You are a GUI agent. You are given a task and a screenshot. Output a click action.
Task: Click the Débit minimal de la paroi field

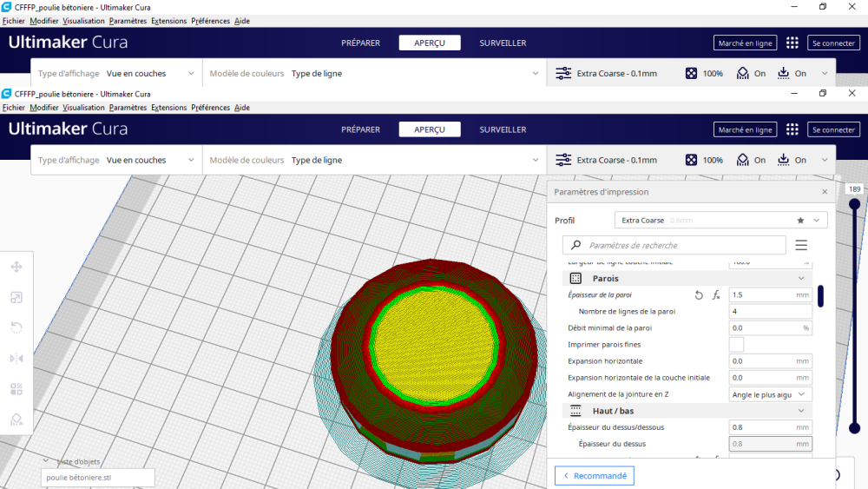pos(770,327)
